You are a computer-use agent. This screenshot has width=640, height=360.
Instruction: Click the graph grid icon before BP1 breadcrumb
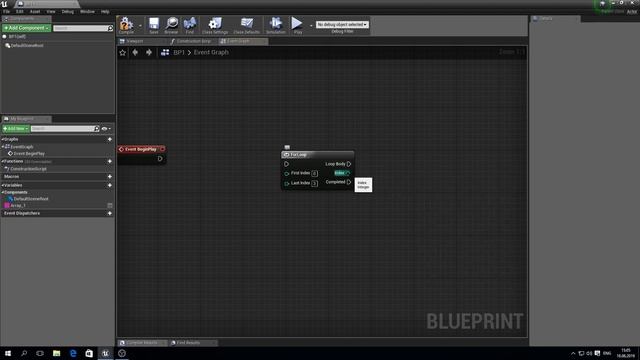[165, 52]
